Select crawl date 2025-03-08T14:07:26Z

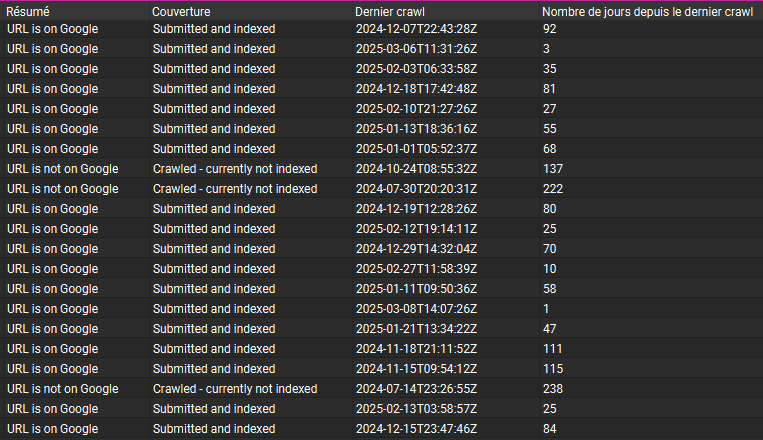pyautogui.click(x=417, y=308)
